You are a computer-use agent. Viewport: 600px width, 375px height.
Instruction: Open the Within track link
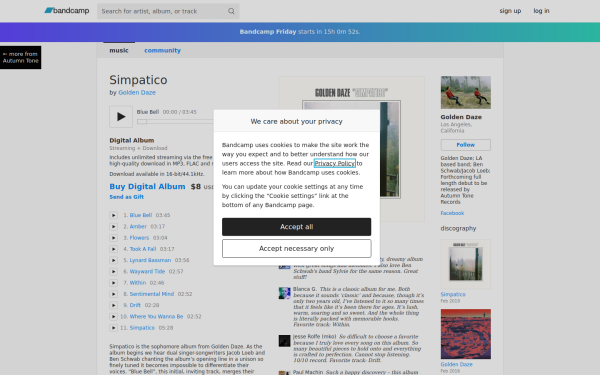(138, 283)
